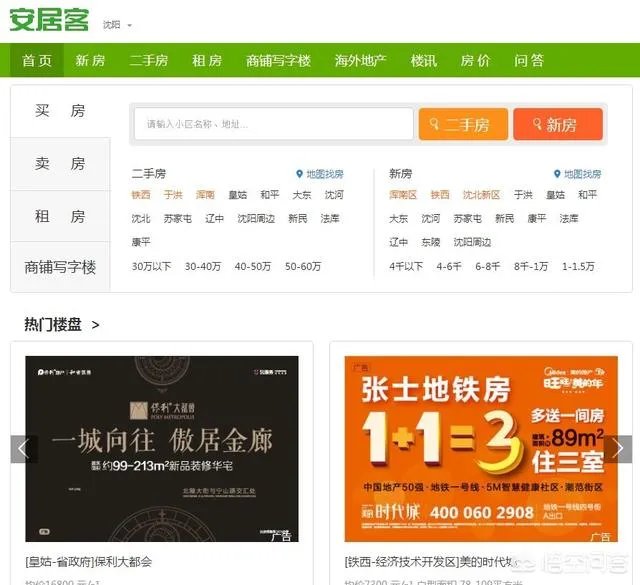Open the 张士地铁房 orange ad banner
The height and width of the screenshot is (585, 640).
(481, 449)
